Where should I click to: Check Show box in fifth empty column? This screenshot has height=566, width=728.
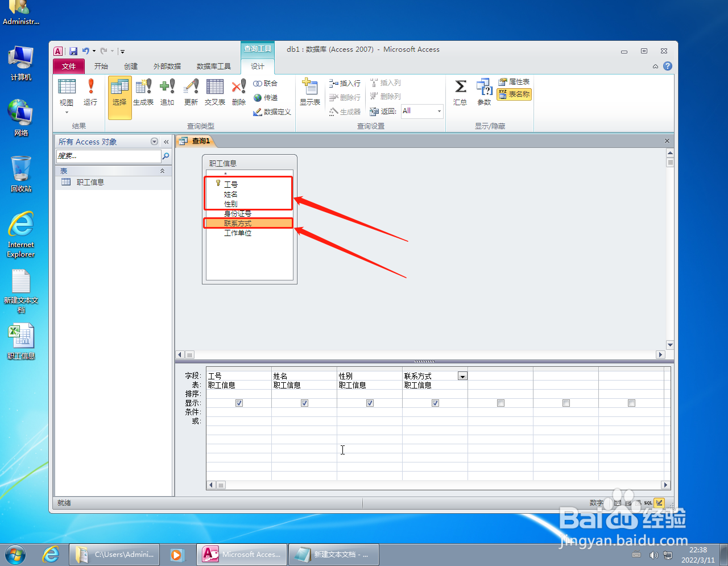[500, 403]
